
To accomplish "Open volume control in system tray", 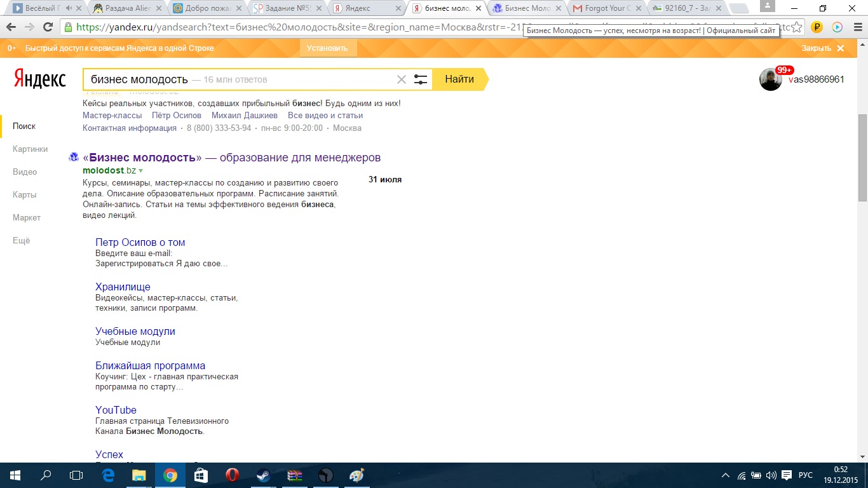I will click(771, 475).
